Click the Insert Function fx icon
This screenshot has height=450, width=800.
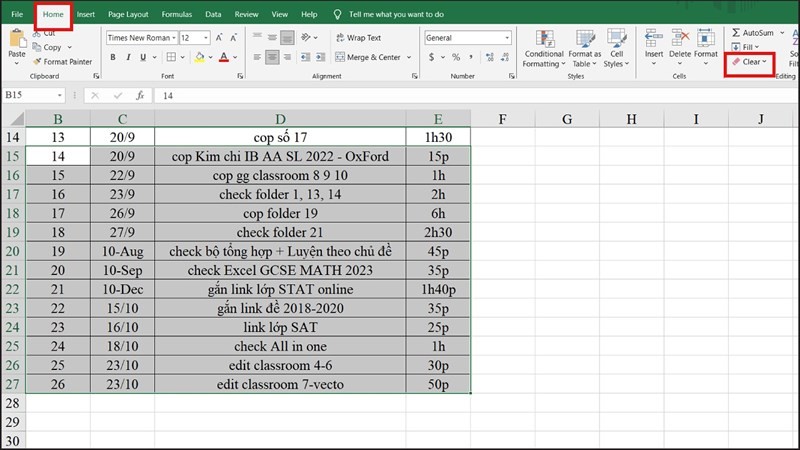point(140,95)
